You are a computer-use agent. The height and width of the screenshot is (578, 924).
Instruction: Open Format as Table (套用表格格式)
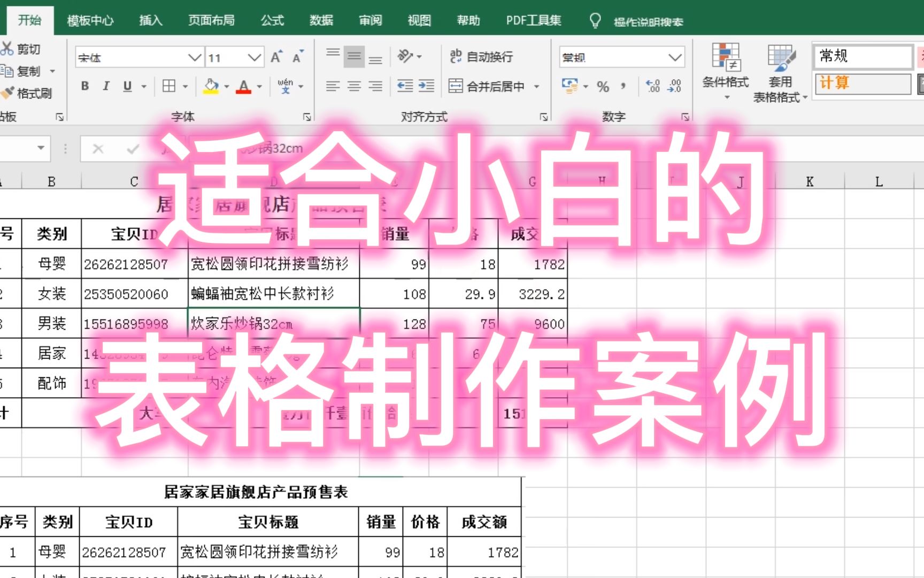tap(780, 73)
